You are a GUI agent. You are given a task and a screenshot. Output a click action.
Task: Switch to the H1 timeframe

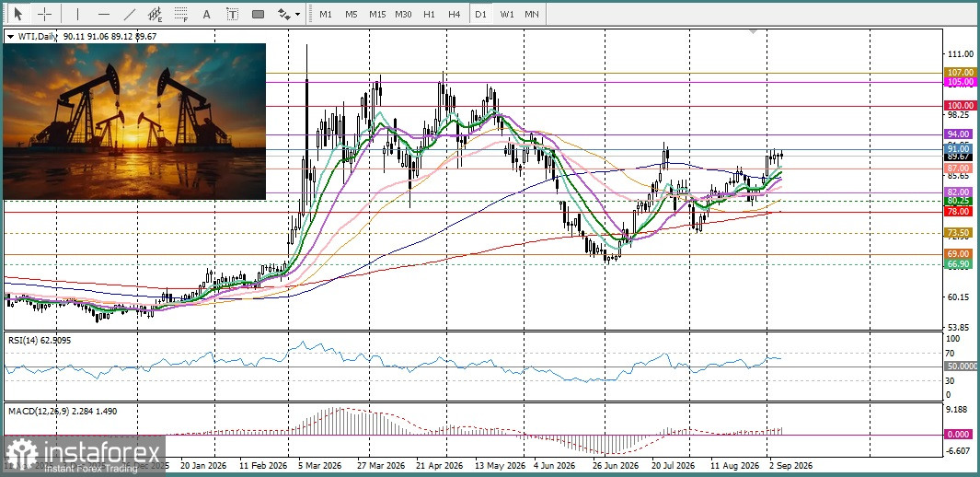(429, 14)
